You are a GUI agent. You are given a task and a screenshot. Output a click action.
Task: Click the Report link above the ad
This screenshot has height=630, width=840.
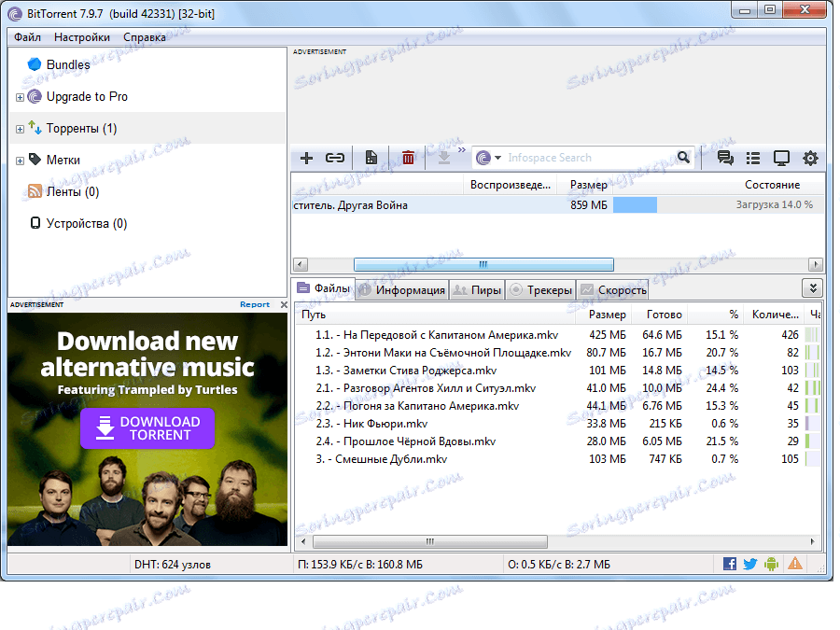coord(255,304)
